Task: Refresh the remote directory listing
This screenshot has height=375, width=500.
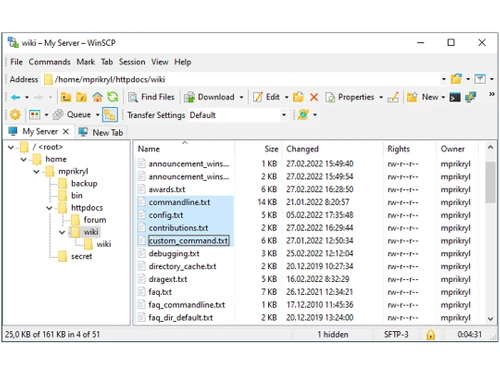Action: pyautogui.click(x=113, y=97)
